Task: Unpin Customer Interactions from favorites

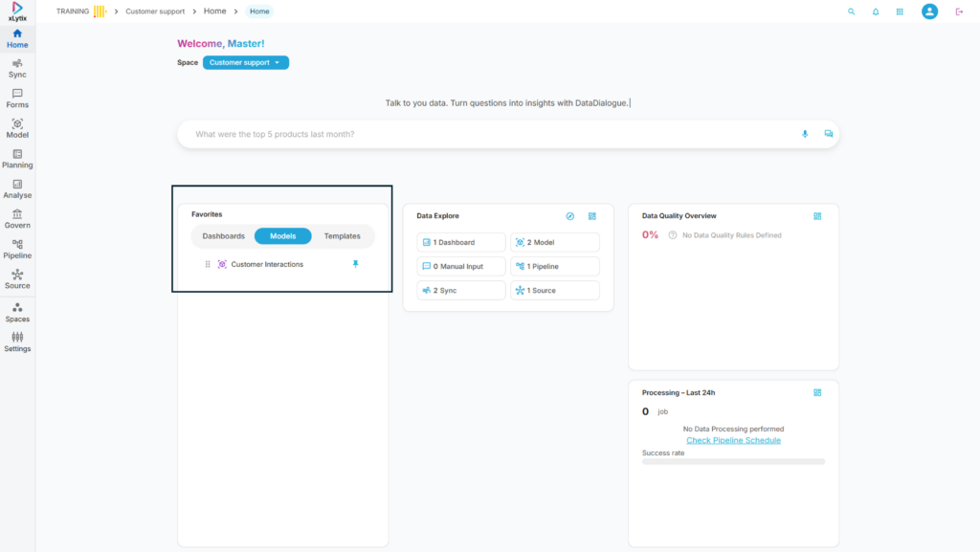Action: tap(356, 264)
